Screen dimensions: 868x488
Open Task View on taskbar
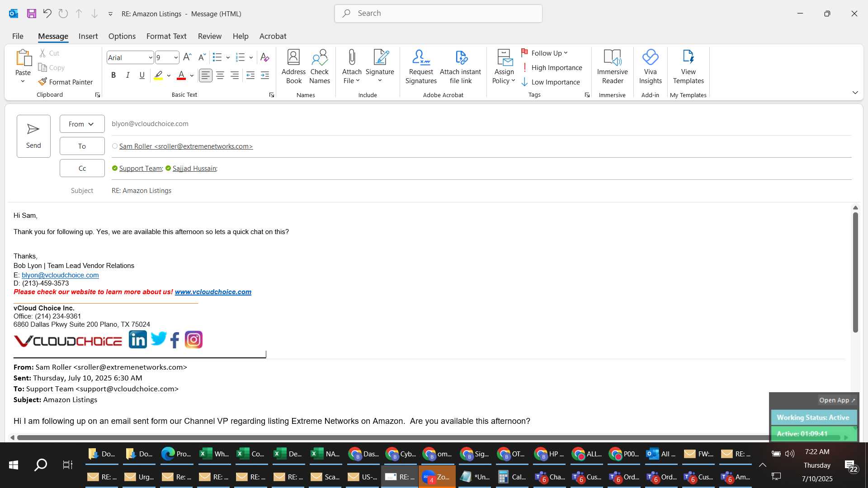click(x=68, y=465)
